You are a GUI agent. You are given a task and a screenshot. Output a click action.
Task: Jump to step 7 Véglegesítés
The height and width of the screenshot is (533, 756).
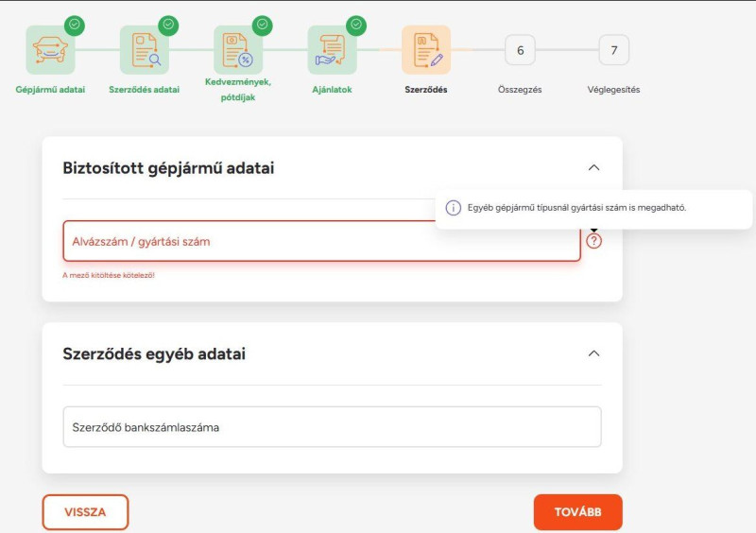(613, 50)
